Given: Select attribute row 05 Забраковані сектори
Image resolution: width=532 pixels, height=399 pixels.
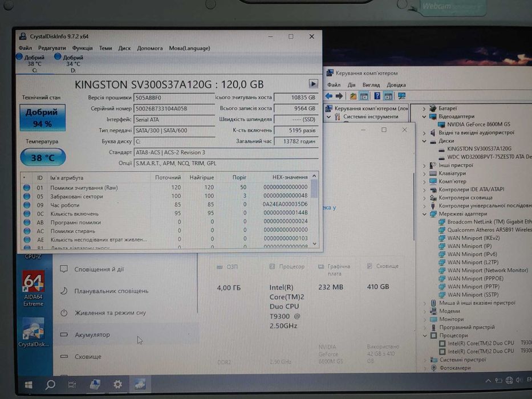Looking at the screenshot, I should (165, 196).
